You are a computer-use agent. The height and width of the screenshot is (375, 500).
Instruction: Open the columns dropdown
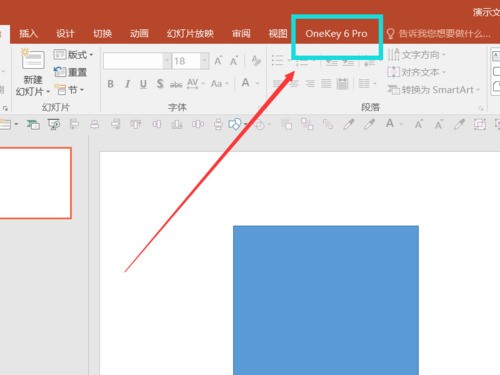[367, 83]
